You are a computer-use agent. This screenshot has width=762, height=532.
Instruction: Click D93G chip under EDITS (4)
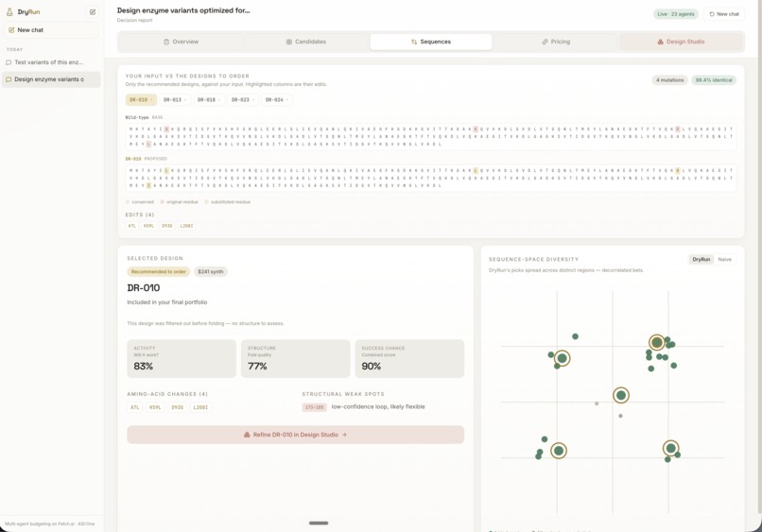[167, 226]
